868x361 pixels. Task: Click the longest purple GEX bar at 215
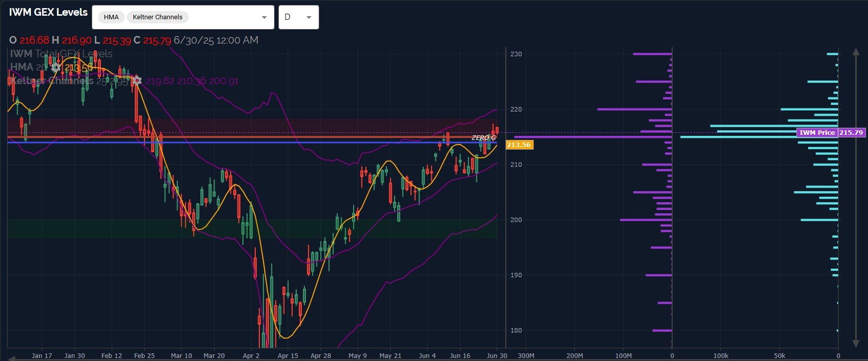[593, 137]
